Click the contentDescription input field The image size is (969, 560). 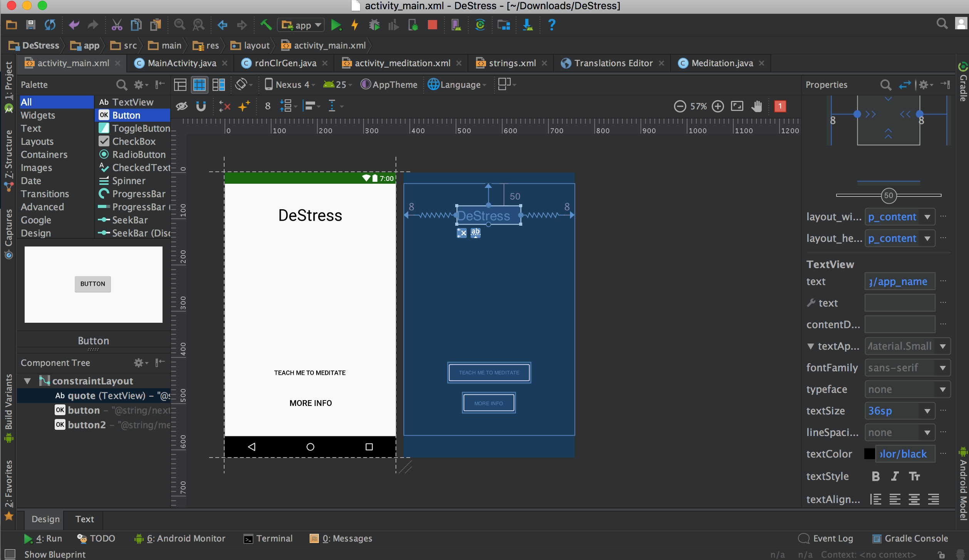coord(899,325)
